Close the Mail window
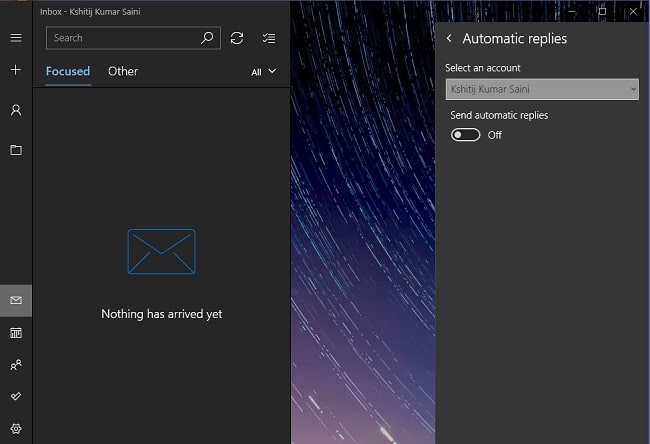Viewport: 650px width, 444px height. (x=633, y=12)
